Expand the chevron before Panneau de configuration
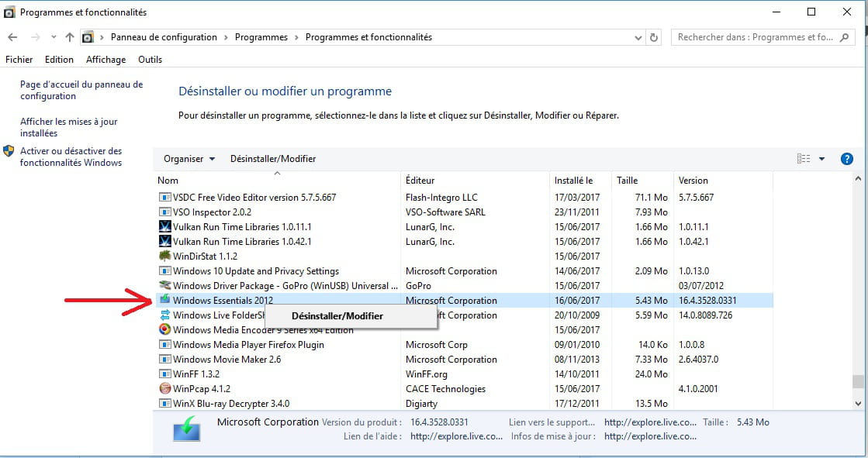Image resolution: width=868 pixels, height=458 pixels. coord(102,37)
